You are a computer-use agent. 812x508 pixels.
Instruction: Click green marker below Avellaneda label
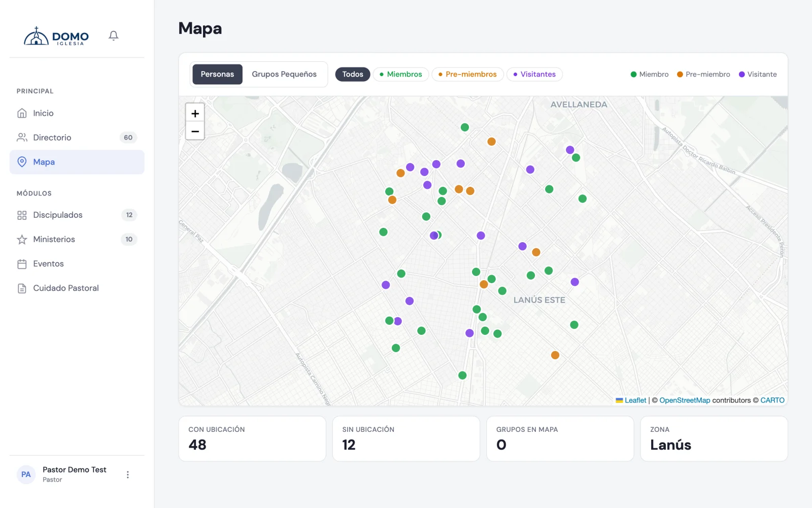tap(576, 158)
